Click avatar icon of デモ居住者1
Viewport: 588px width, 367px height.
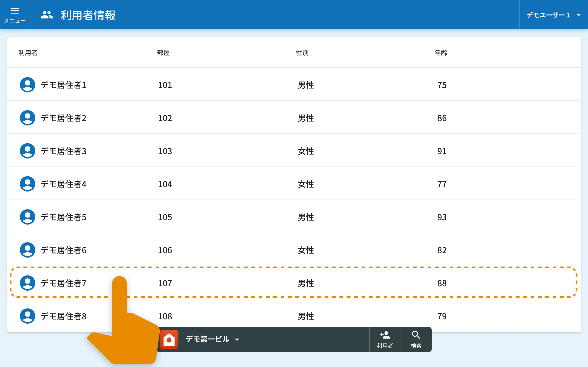(x=28, y=85)
